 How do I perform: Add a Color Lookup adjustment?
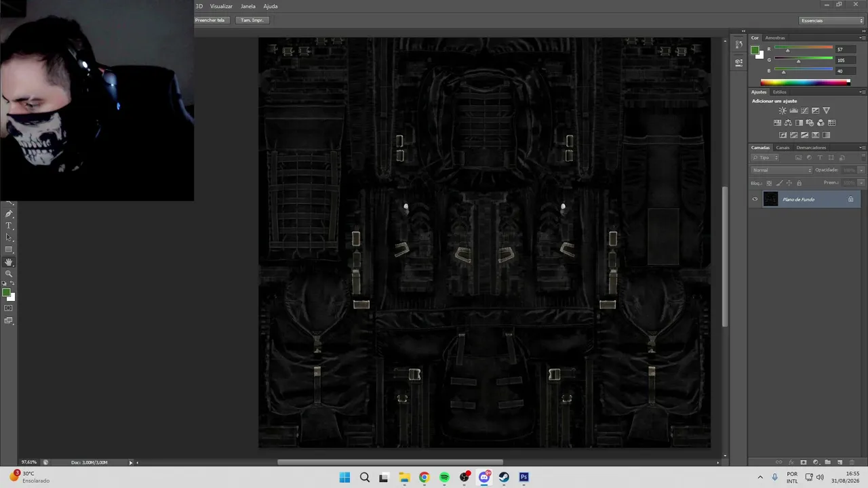[831, 123]
